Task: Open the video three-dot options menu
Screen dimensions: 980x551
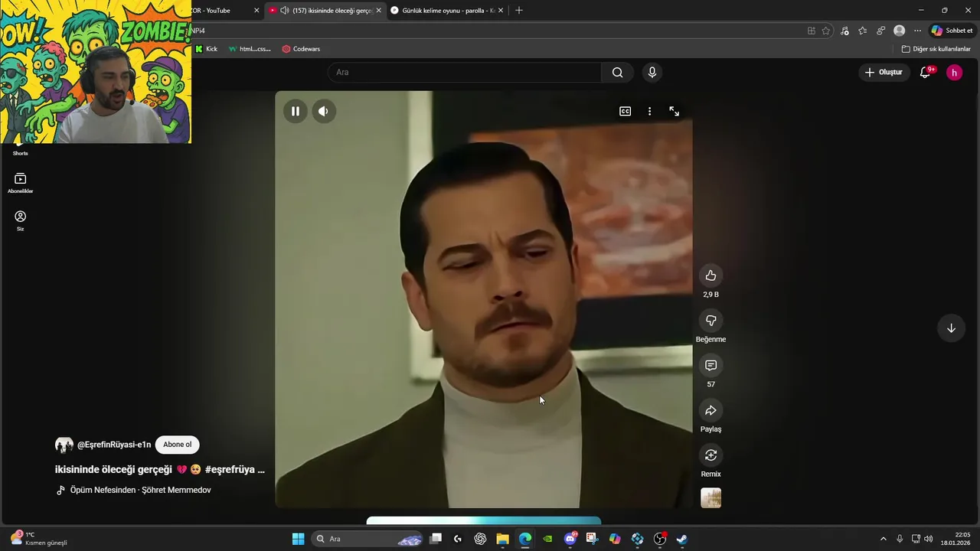Action: click(649, 111)
